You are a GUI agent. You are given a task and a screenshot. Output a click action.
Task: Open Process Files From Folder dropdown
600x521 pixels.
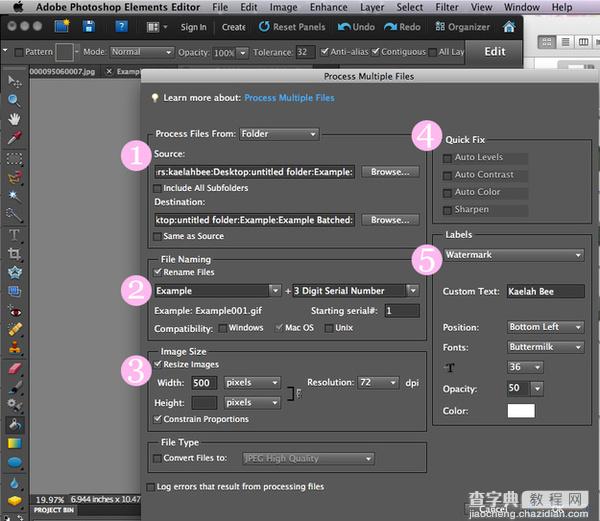279,134
